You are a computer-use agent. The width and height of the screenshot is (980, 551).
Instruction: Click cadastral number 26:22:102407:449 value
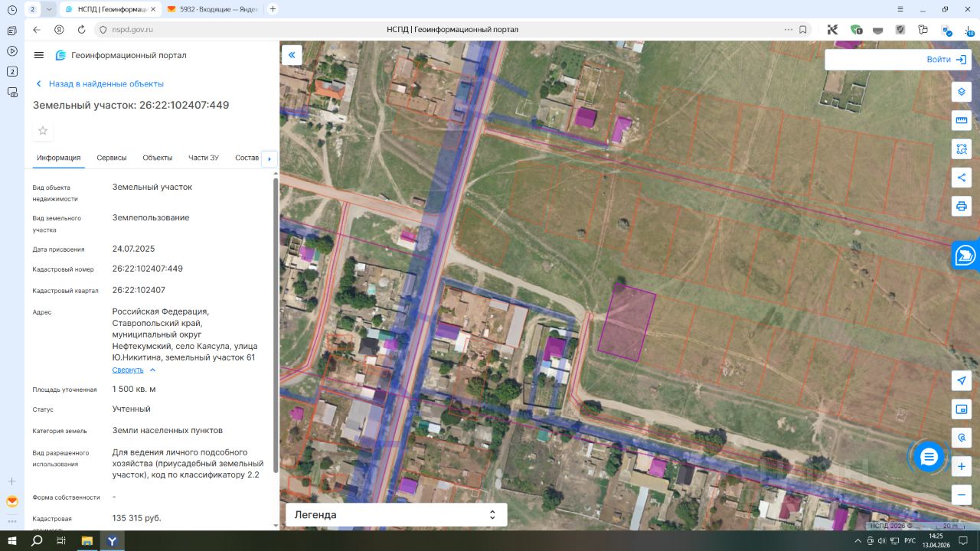click(x=148, y=269)
